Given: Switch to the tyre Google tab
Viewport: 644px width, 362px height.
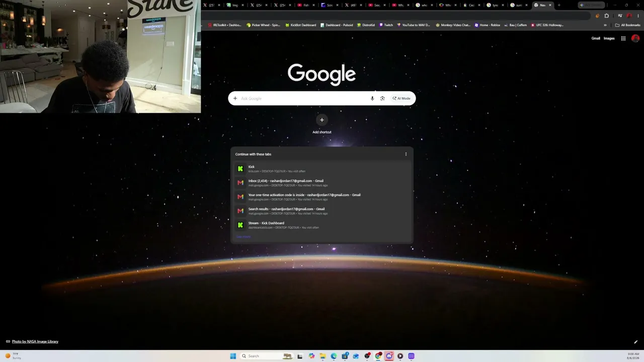Looking at the screenshot, I should click(496, 5).
